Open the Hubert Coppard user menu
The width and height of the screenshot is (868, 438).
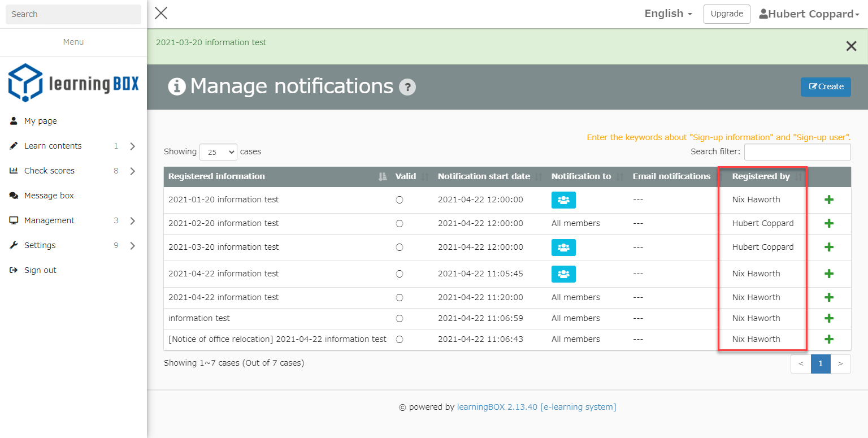point(809,14)
